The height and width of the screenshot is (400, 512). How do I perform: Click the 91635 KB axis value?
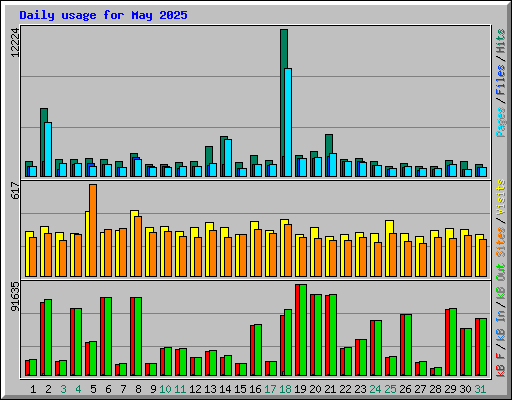coord(15,297)
